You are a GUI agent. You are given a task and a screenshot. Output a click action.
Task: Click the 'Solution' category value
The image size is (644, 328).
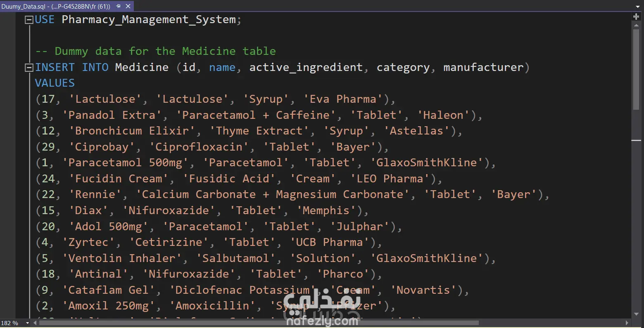pyautogui.click(x=323, y=258)
